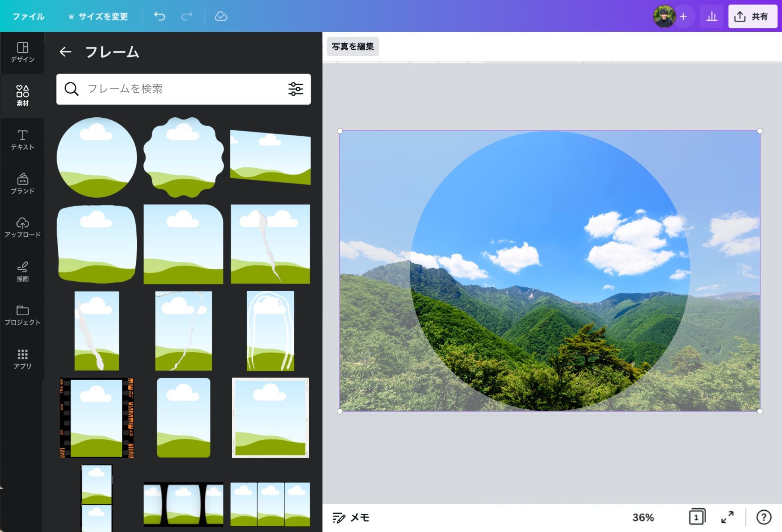782x532 pixels.
Task: Toggle the メモ notes panel
Action: pyautogui.click(x=351, y=517)
